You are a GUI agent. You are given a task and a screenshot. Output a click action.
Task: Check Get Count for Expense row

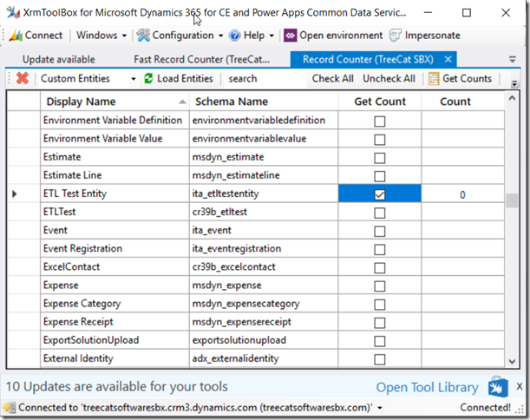(380, 285)
